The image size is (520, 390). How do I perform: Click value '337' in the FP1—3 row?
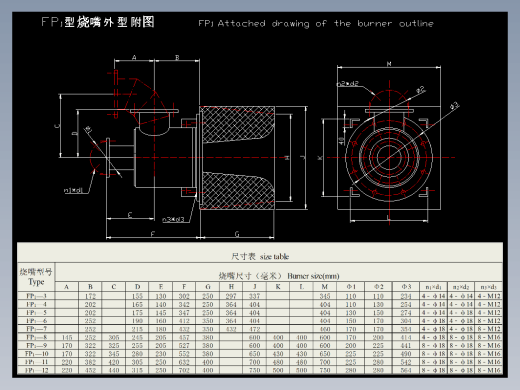point(254,296)
